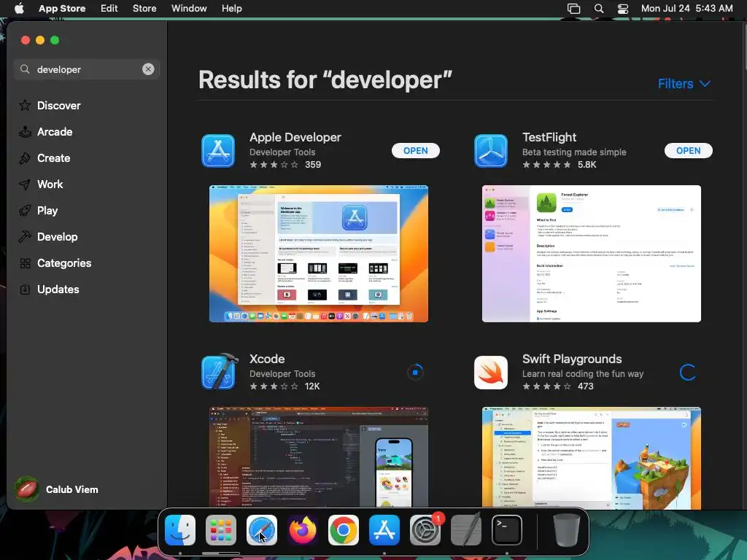Open Spotlight search in menu bar
Viewport: 747px width, 560px height.
pyautogui.click(x=599, y=9)
